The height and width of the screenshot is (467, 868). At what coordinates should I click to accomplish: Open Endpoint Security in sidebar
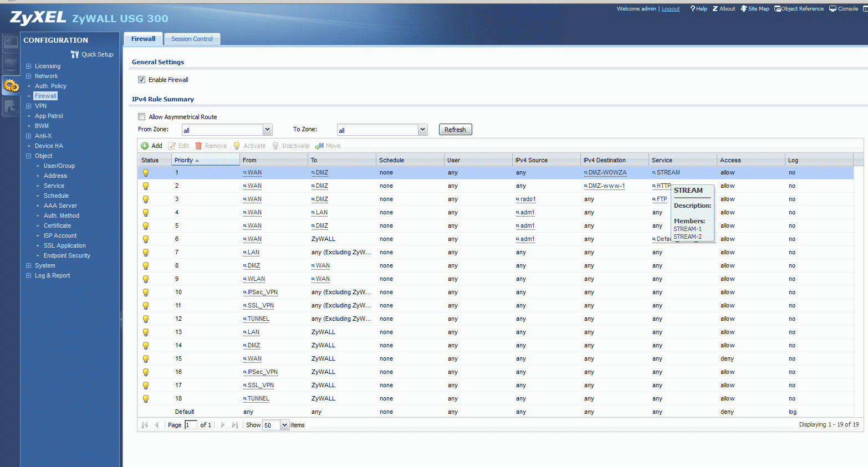67,255
